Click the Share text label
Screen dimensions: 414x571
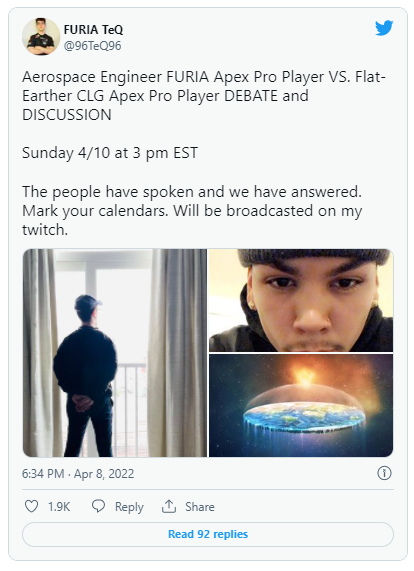(x=200, y=506)
